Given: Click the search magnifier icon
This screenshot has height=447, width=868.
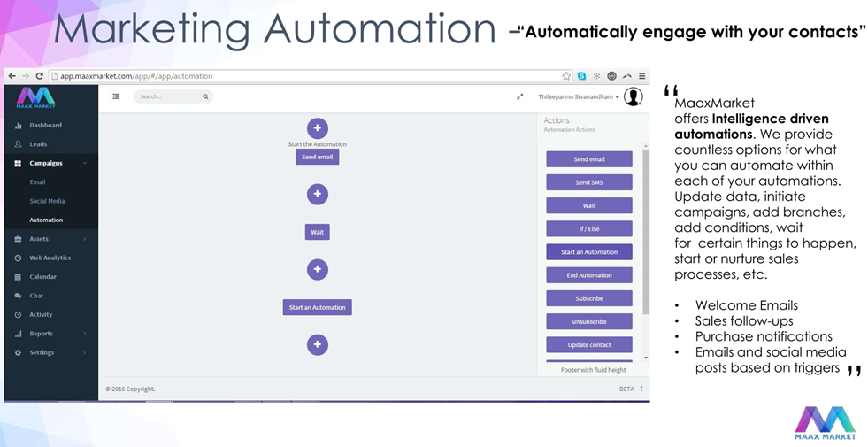Looking at the screenshot, I should point(205,96).
